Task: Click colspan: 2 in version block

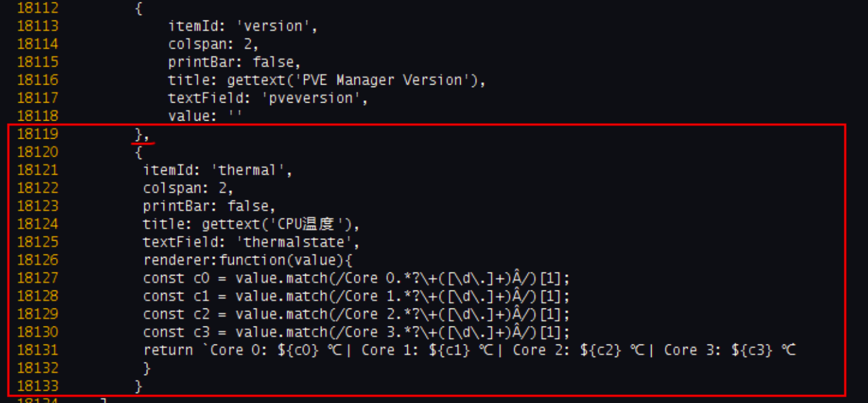Action: coord(213,44)
